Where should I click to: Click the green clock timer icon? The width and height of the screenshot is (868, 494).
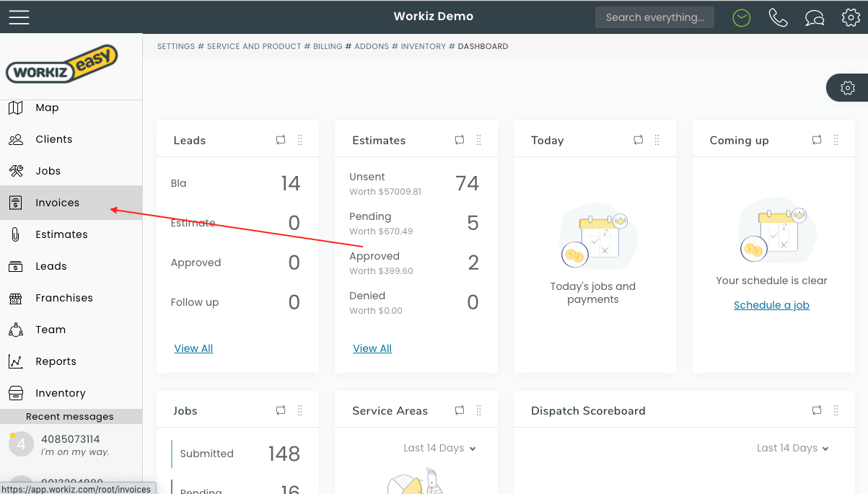click(741, 17)
